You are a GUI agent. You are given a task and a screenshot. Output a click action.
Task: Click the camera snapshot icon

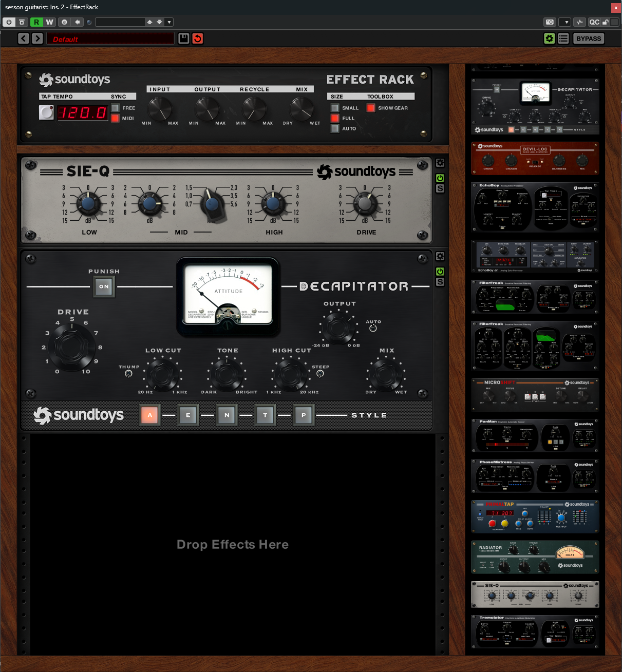550,22
